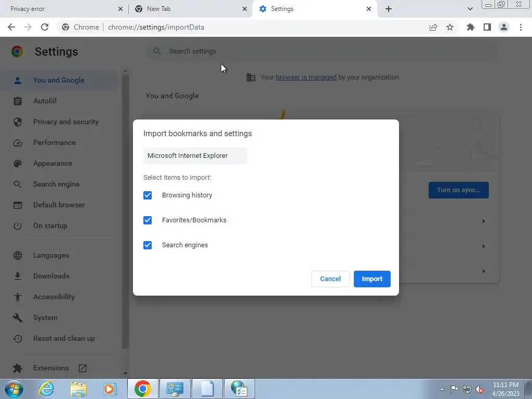
Task: Click the back navigation arrow
Action: click(x=11, y=27)
